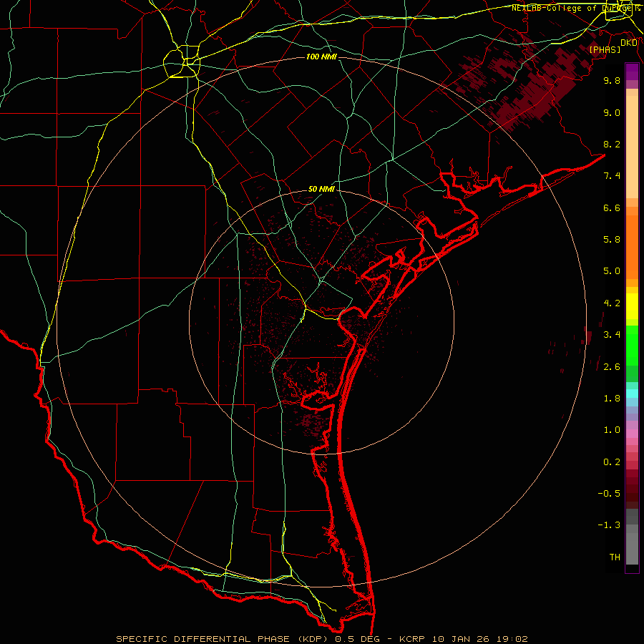This screenshot has height=644, width=644.
Task: Click the yellow color band on the scale
Action: tap(632, 306)
